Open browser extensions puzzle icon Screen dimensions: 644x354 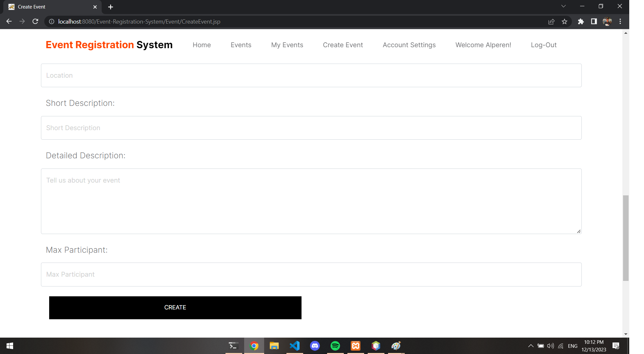(x=581, y=21)
